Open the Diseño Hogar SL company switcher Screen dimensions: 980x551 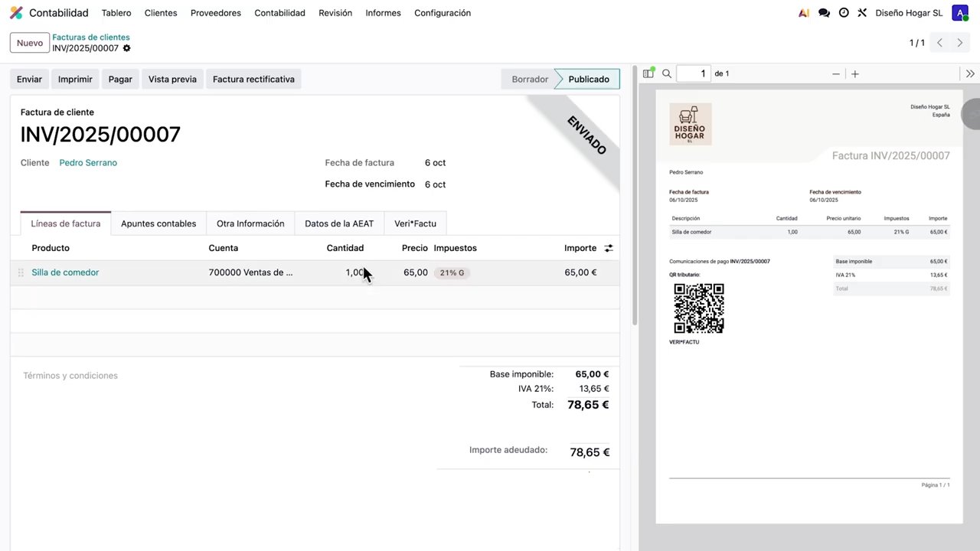(909, 13)
